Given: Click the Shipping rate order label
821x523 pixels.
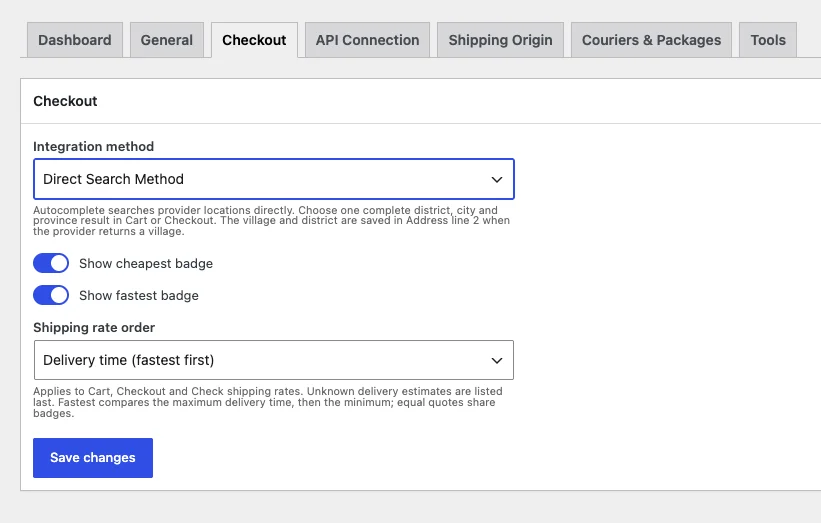Looking at the screenshot, I should 94,327.
